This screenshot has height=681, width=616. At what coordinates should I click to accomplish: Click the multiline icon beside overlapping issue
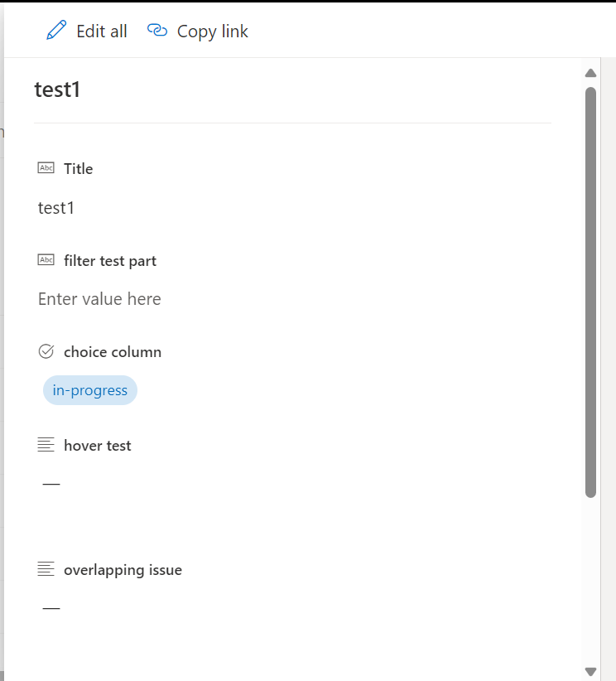coord(46,568)
